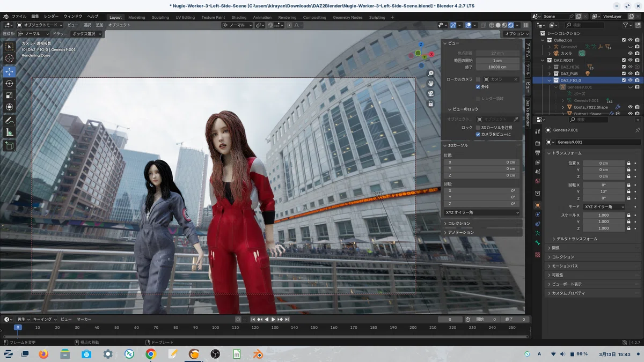Switch to material preview shading
The image size is (644, 362).
pyautogui.click(x=505, y=25)
